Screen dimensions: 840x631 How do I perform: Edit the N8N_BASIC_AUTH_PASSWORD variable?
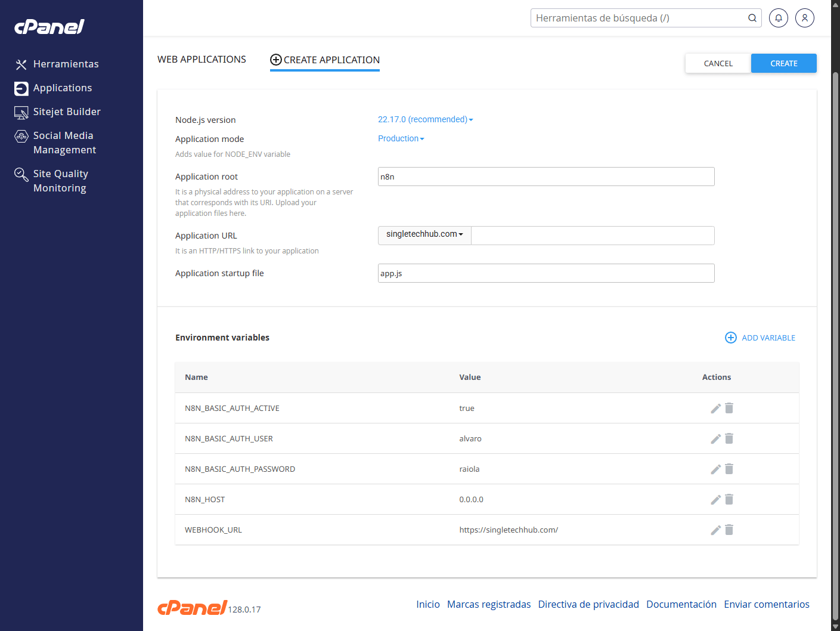click(716, 469)
